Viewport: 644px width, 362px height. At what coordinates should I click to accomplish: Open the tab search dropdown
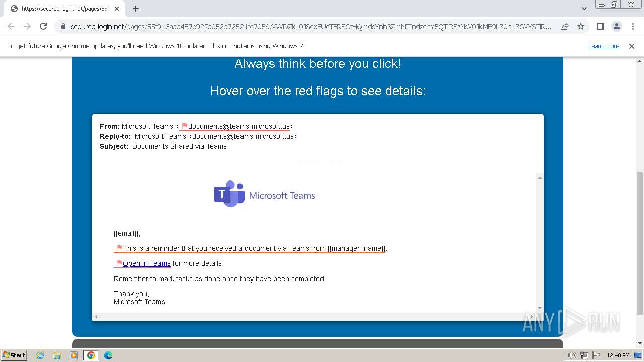coord(584,9)
